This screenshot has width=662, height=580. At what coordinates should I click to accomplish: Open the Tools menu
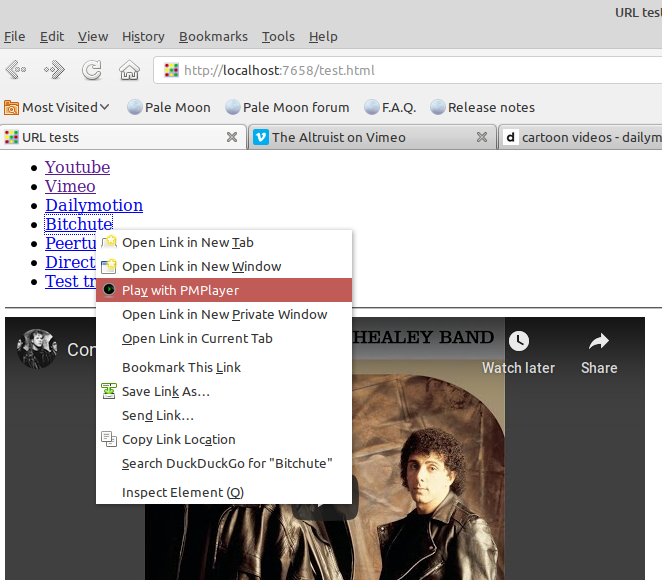278,37
